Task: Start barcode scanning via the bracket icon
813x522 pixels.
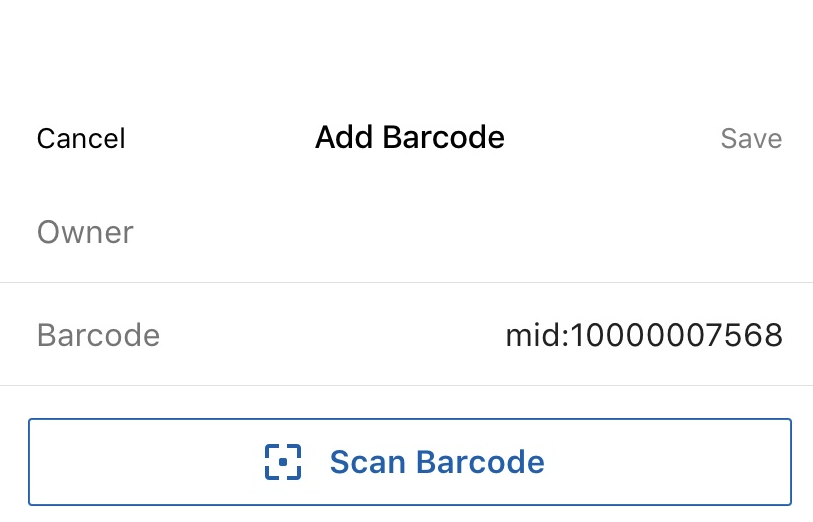Action: click(283, 461)
